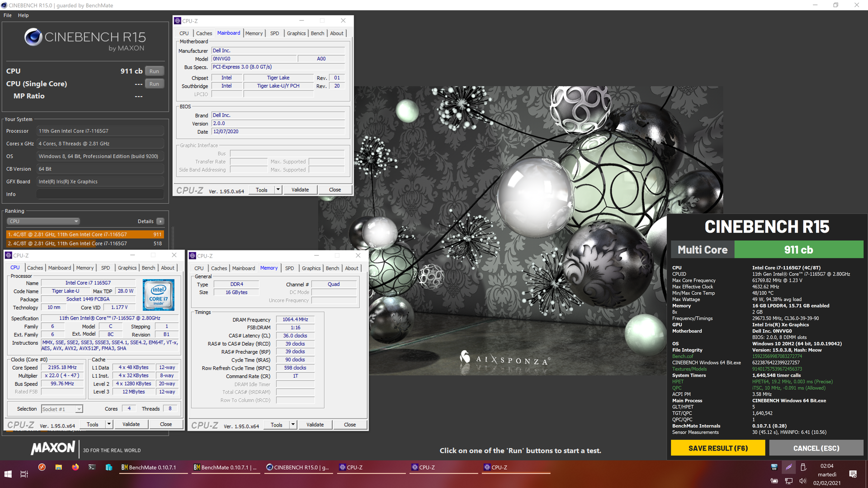868x488 pixels.
Task: Click the first CPU-Z taskbar entry
Action: point(371,467)
